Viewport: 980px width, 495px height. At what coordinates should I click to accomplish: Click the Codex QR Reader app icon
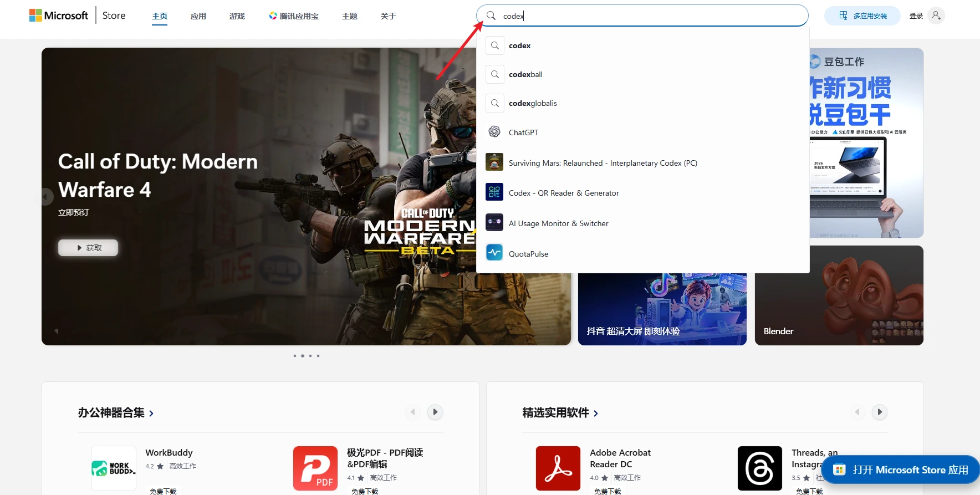coord(494,192)
